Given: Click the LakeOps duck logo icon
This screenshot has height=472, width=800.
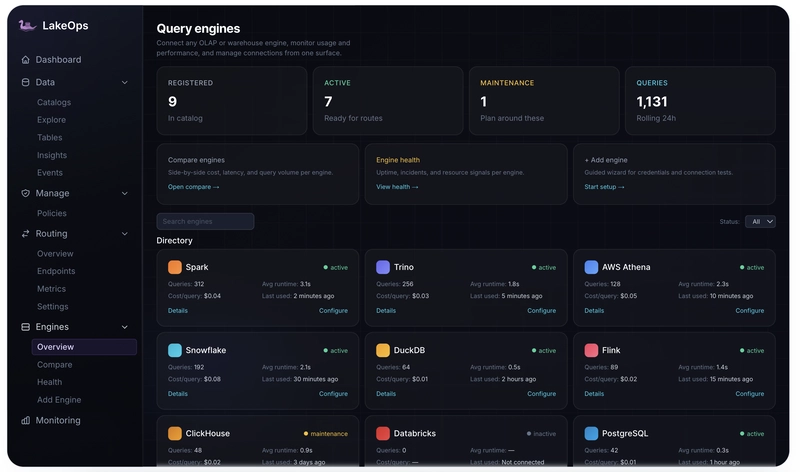Looking at the screenshot, I should tap(27, 26).
